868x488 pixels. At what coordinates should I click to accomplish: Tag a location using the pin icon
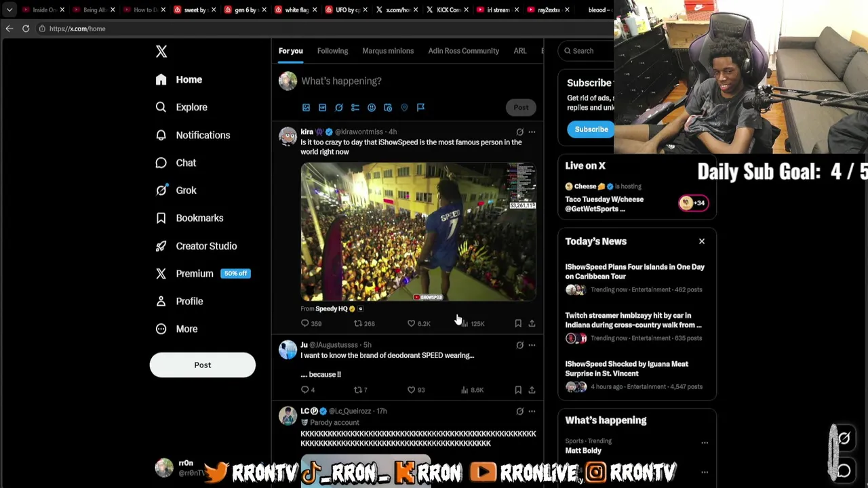tap(404, 107)
